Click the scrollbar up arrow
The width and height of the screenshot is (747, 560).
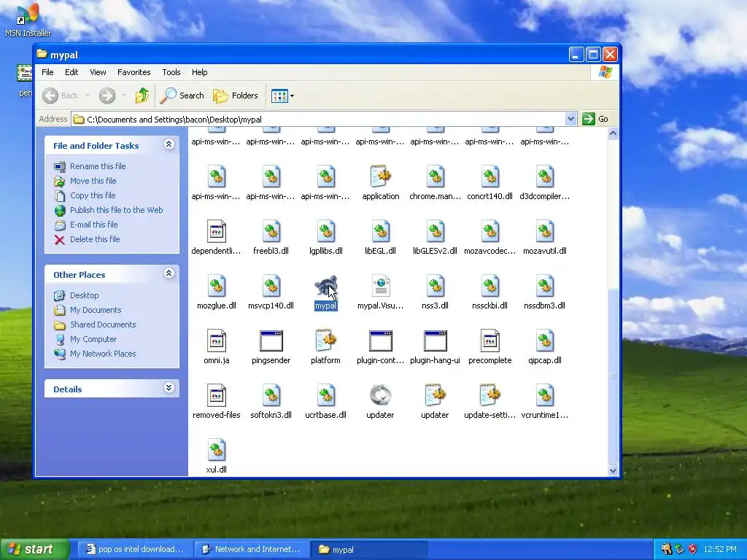click(x=613, y=133)
